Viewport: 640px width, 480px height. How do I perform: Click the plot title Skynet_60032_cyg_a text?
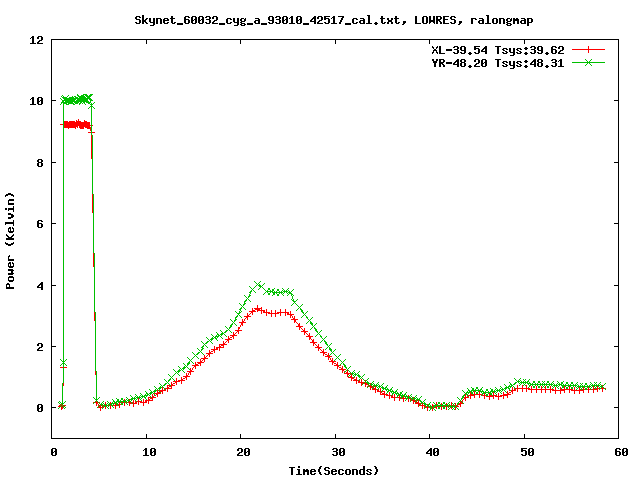click(x=334, y=20)
